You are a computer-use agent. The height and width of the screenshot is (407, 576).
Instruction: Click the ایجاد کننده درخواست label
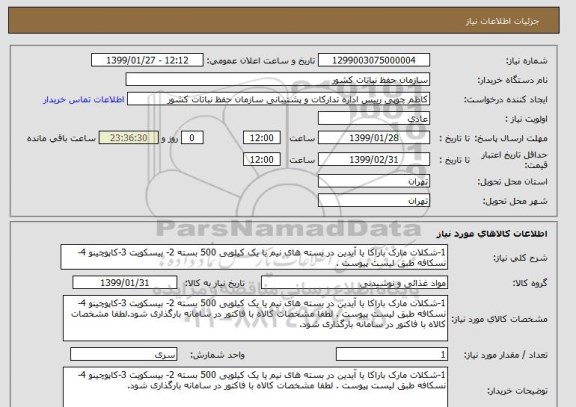click(x=506, y=100)
